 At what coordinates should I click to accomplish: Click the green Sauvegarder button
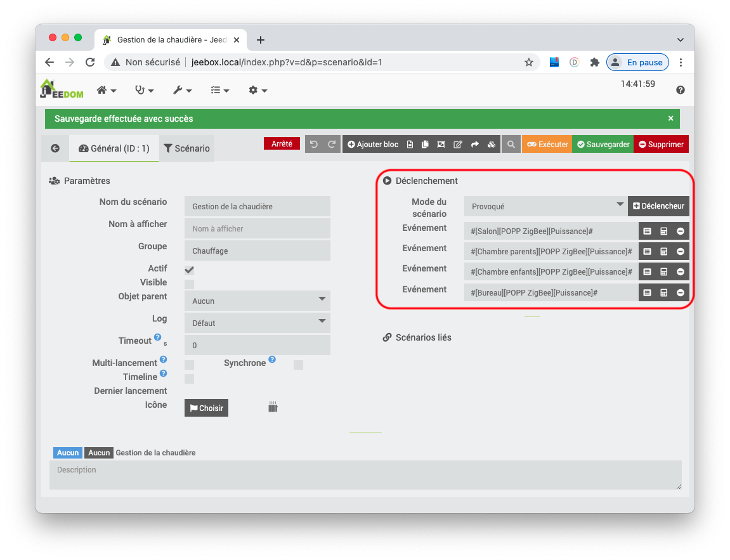pos(603,145)
